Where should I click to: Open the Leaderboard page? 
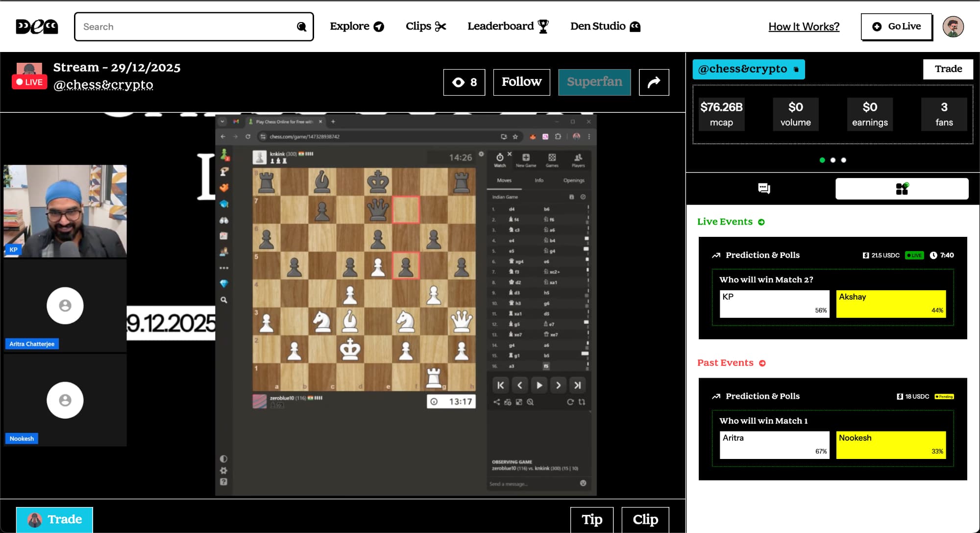(x=508, y=26)
